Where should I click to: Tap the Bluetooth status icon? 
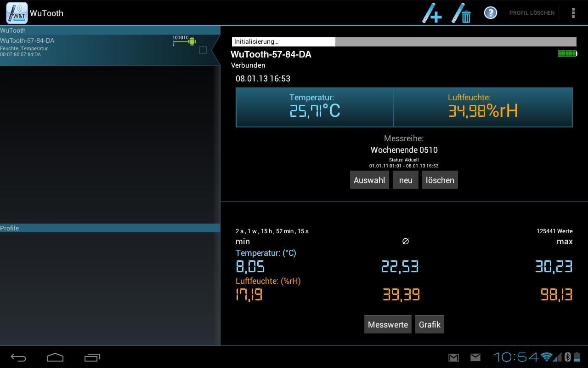pyautogui.click(x=567, y=357)
